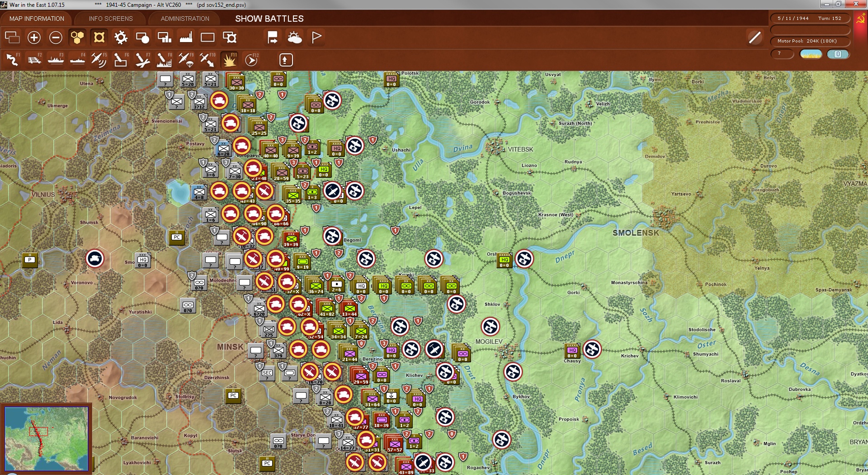868x475 pixels.
Task: Select the HQ counter at Polotsk
Action: [x=391, y=79]
